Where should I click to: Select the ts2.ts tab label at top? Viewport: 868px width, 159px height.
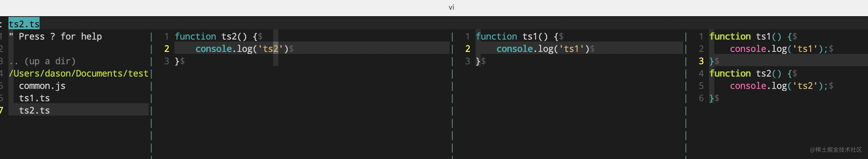[x=24, y=24]
